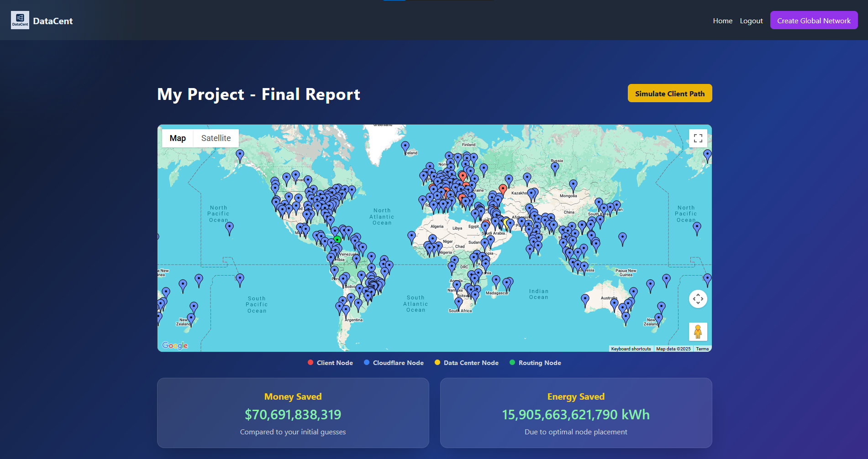Select the marker on Australia's west coast
The height and width of the screenshot is (459, 868).
click(585, 300)
